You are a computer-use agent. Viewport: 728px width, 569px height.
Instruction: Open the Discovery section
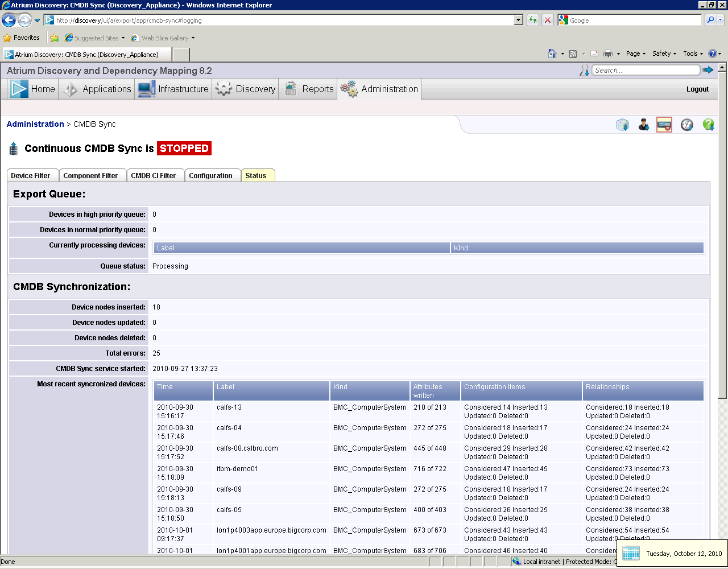click(246, 89)
